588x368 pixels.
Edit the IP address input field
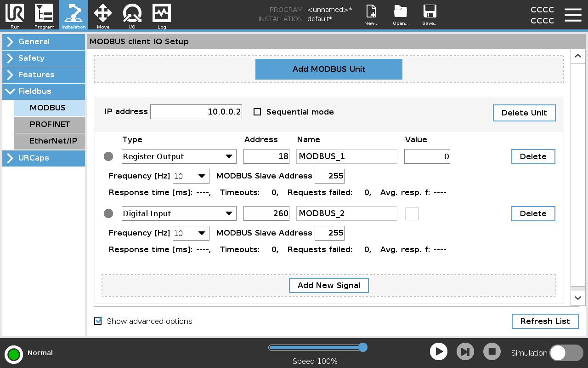pos(196,111)
